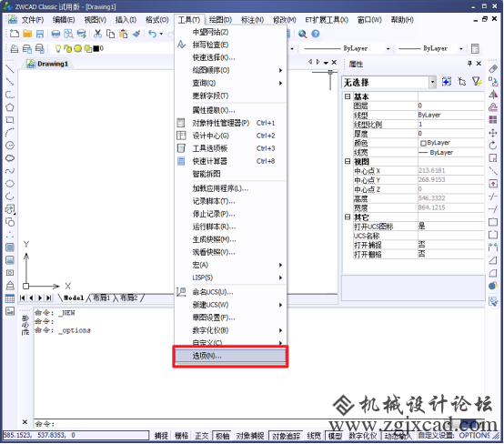Pin the 属性 properties panel

(469, 64)
